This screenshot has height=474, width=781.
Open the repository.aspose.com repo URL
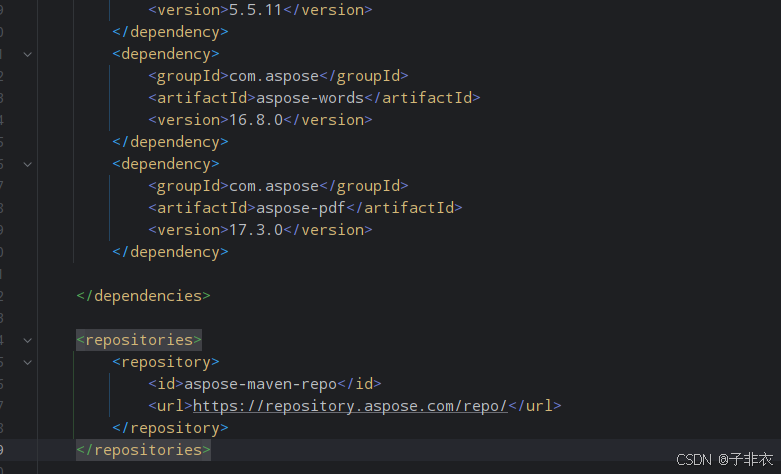(x=350, y=406)
